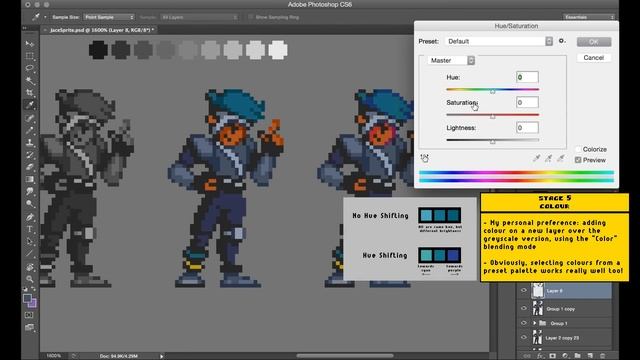Create new adjustment layer icon
Screen dimensions: 640x360
565,356
